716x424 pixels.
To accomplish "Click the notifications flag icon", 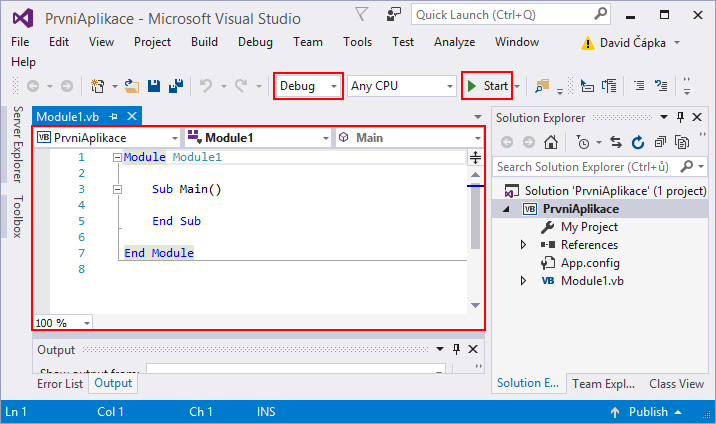I will (x=362, y=14).
